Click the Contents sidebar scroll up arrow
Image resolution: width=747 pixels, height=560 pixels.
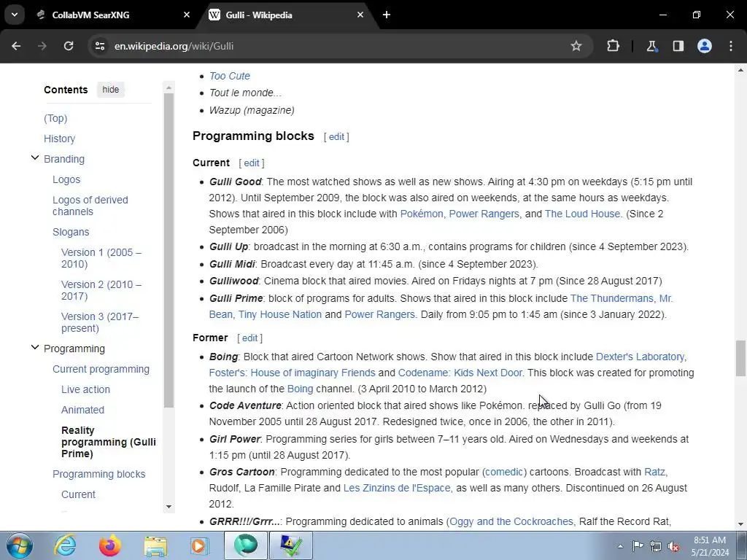click(169, 87)
